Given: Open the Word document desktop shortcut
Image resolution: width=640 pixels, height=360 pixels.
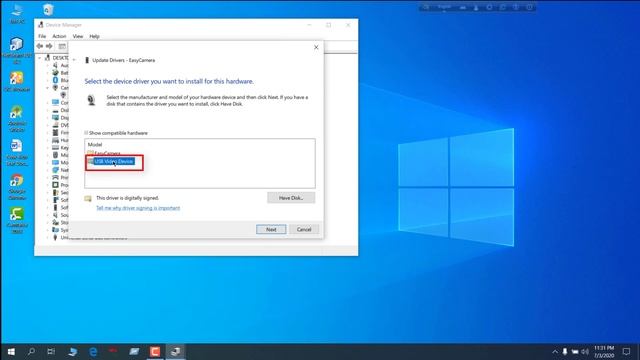Looking at the screenshot, I should 17,152.
